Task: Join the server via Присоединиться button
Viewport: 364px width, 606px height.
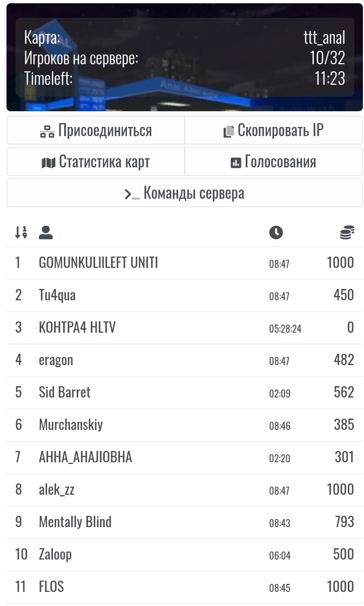Action: [96, 131]
